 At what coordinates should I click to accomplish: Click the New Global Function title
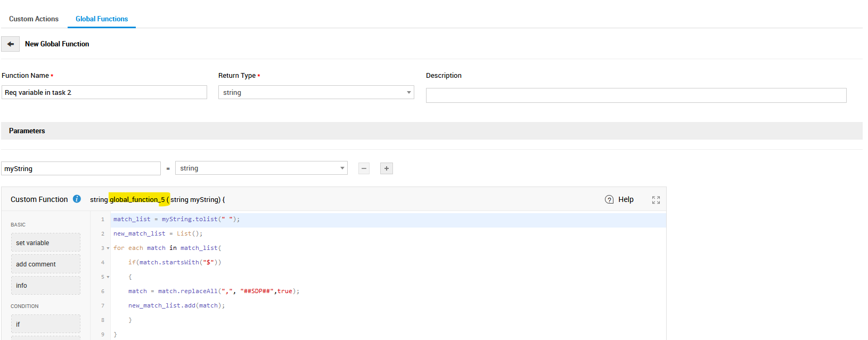point(57,44)
